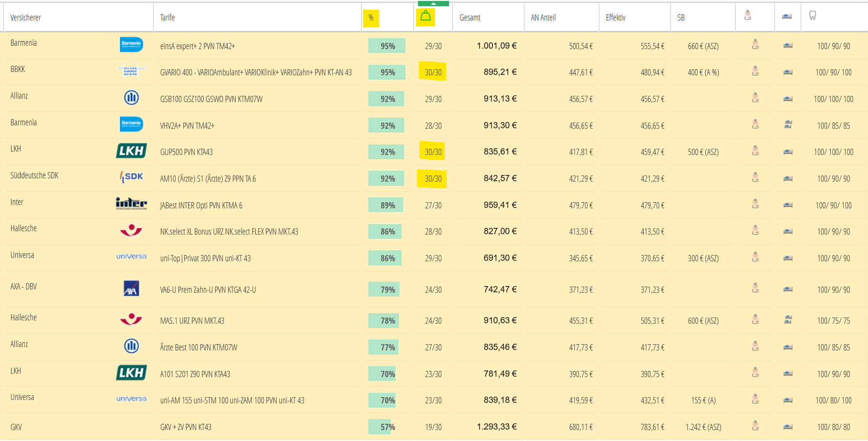Sort table by the Gesamt column header
The image size is (868, 441).
(x=470, y=18)
